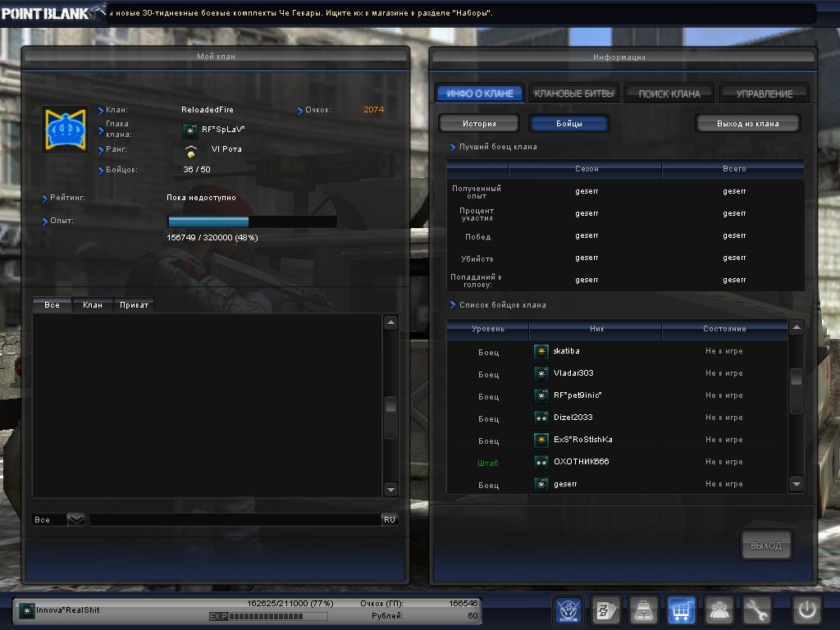Screen dimensions: 840x630
Task: Click rank icon beside RF*pet9inic*
Action: point(541,396)
